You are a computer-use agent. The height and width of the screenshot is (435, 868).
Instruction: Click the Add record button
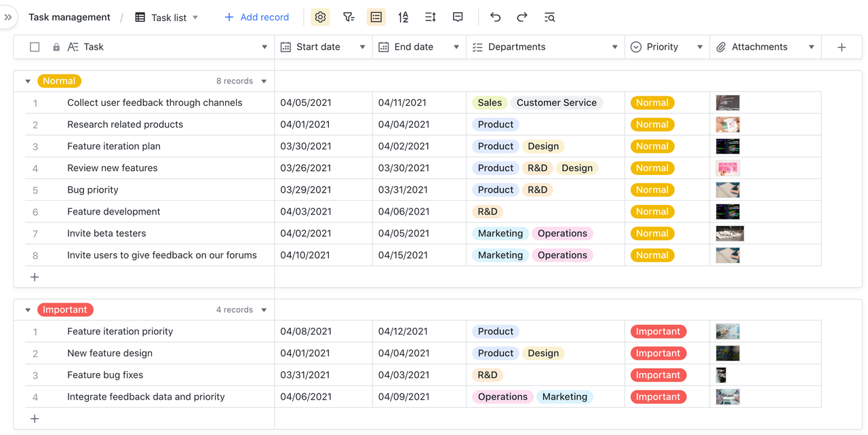point(256,17)
